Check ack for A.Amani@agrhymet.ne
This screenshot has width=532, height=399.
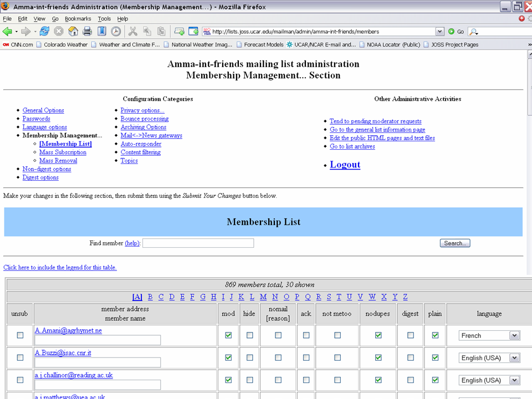pos(306,335)
